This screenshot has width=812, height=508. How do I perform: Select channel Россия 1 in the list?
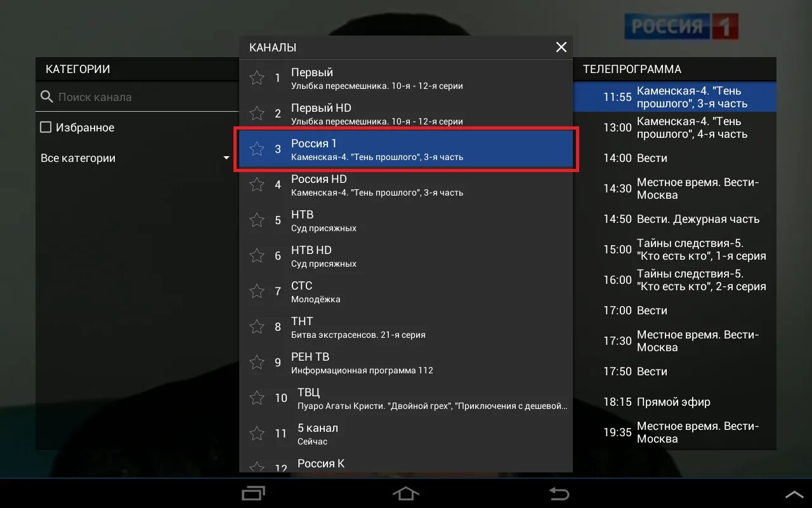click(x=406, y=150)
